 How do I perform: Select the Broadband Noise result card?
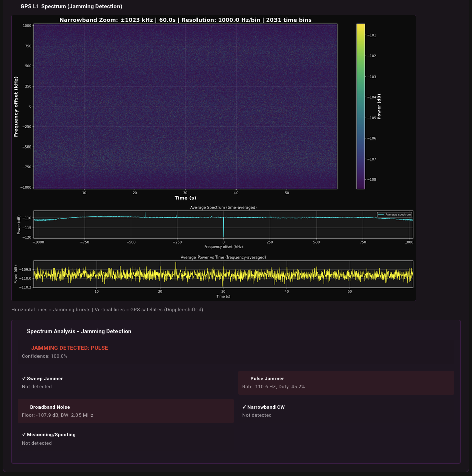click(x=126, y=411)
